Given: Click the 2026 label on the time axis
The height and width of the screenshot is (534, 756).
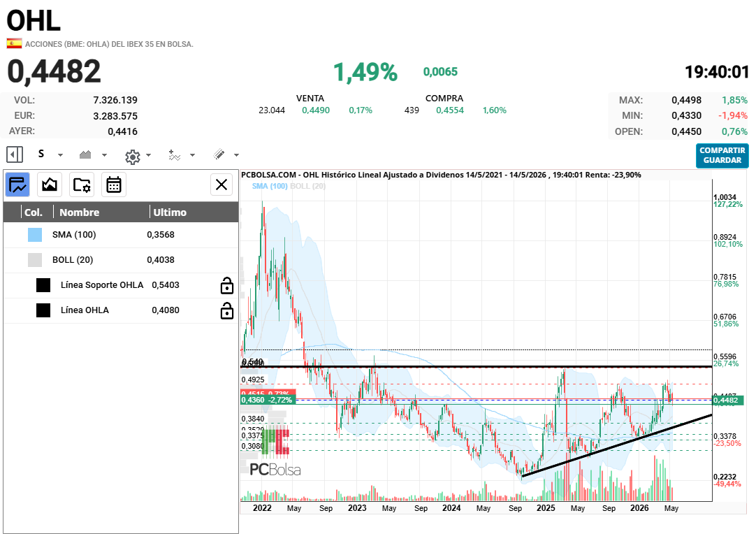Looking at the screenshot, I should [x=639, y=508].
